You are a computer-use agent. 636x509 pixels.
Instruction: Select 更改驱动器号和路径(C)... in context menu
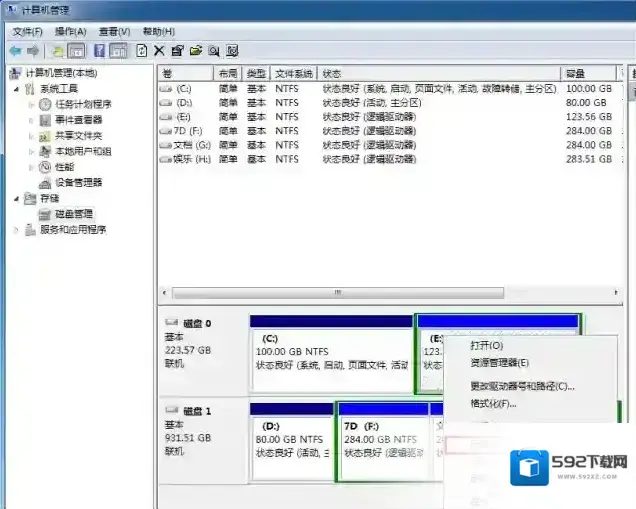pos(522,386)
